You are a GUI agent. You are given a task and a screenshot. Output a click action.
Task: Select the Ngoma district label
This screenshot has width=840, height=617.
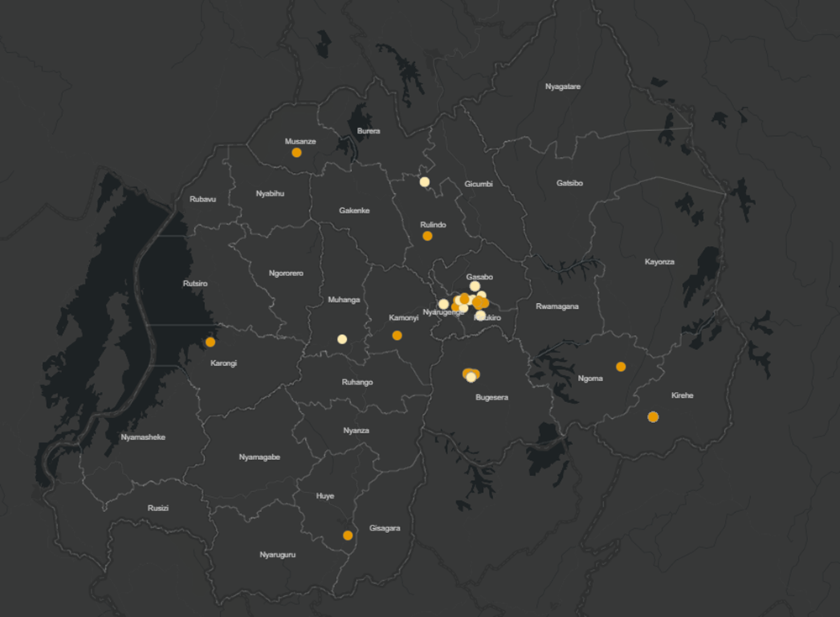(x=591, y=378)
